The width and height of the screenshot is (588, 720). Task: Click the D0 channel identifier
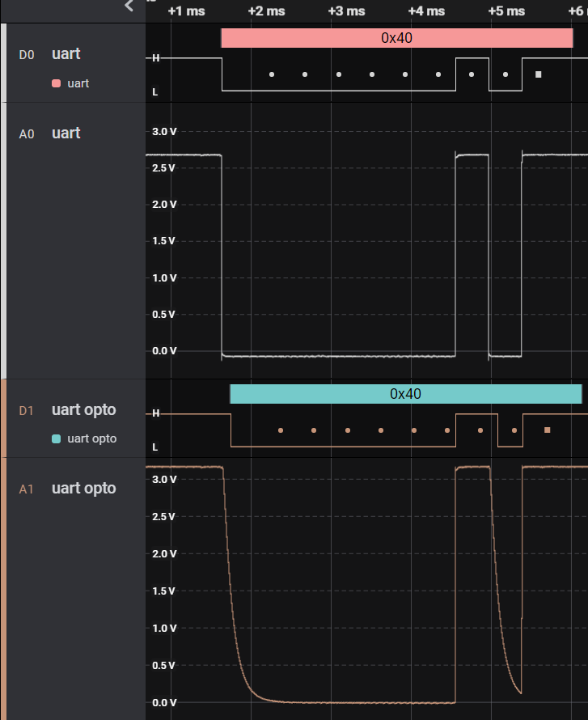[27, 55]
